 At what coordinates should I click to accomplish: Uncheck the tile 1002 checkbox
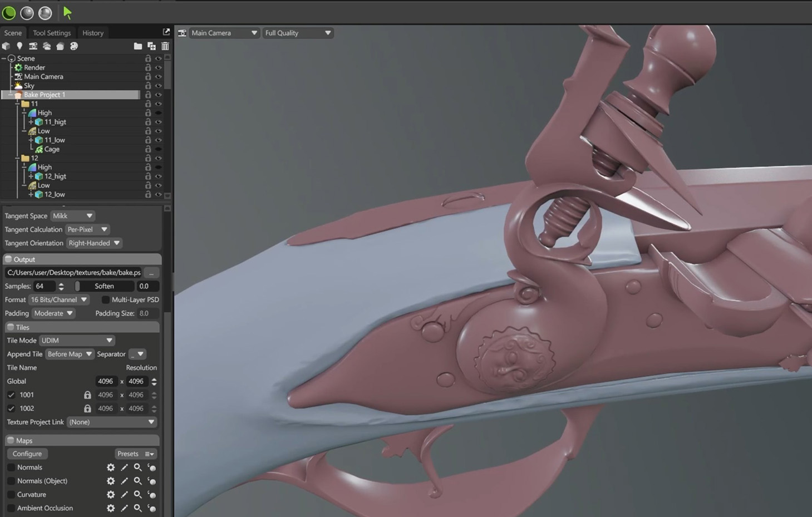(x=11, y=408)
